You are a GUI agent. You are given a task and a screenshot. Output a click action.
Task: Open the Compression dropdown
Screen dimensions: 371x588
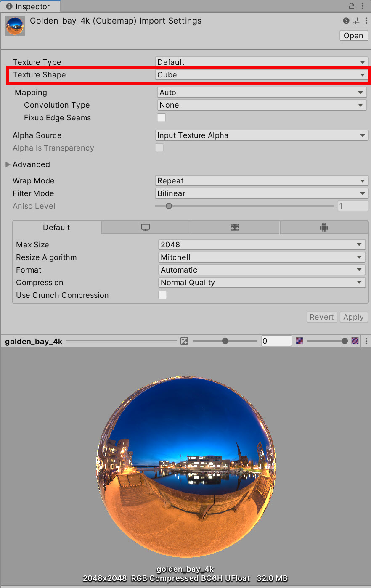262,283
